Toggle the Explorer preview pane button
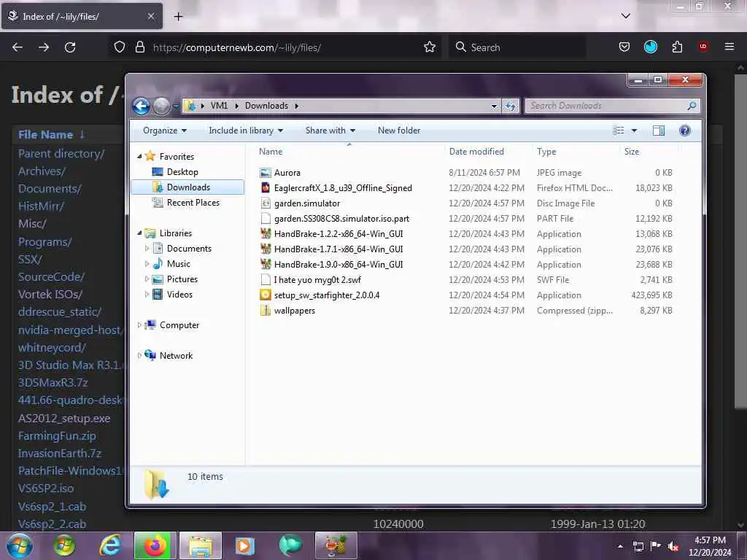The width and height of the screenshot is (747, 560). [659, 131]
